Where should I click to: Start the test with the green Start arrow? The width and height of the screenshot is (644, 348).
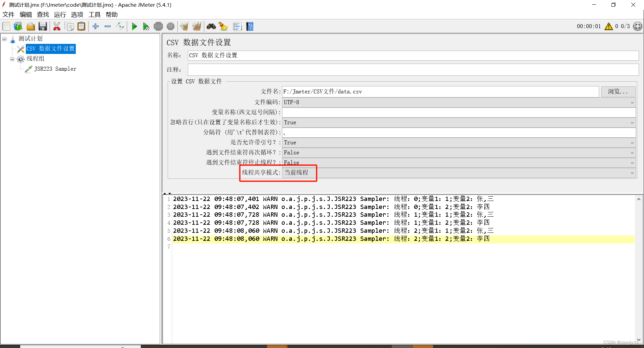[135, 26]
